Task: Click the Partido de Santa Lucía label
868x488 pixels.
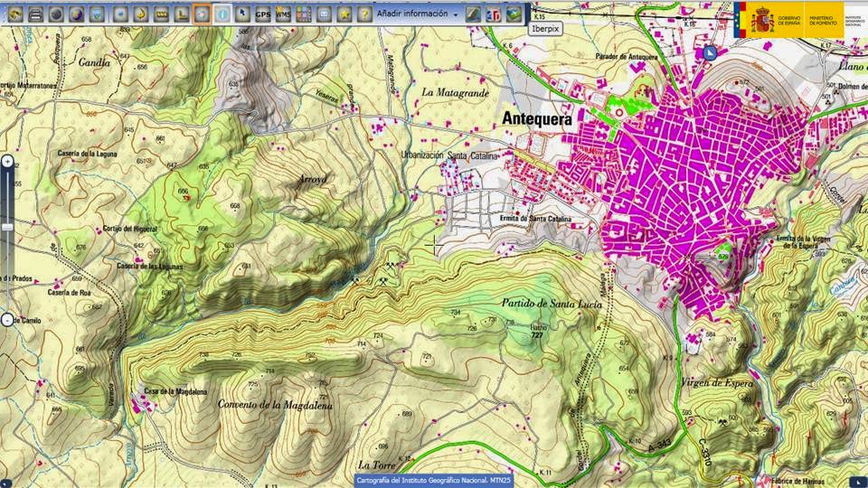Action: (552, 304)
